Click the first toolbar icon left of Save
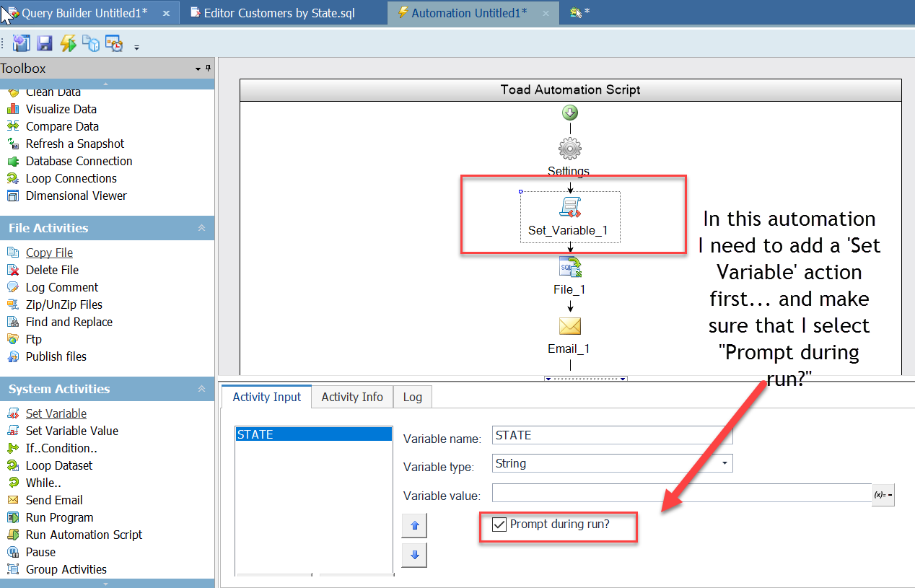This screenshot has height=588, width=915. [22, 44]
